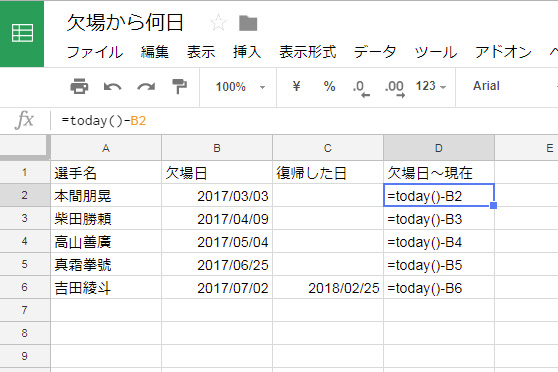Viewport: 558px width, 372px height.
Task: Select column B header
Action: [x=217, y=148]
